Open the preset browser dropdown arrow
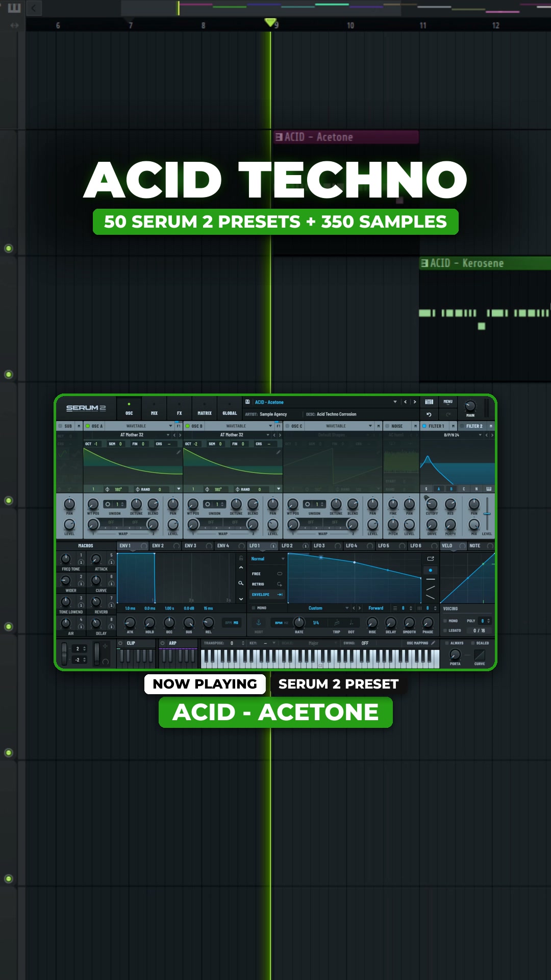This screenshot has height=980, width=551. (x=395, y=402)
